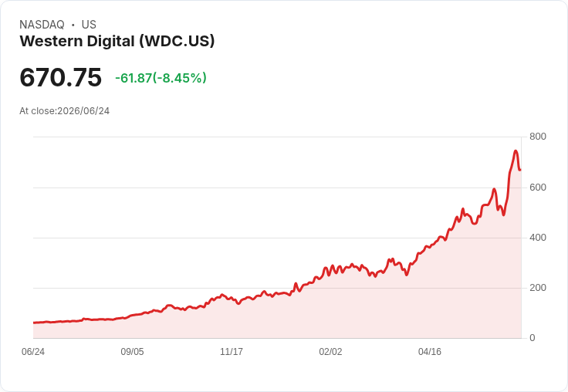Click the 800 price axis label
This screenshot has height=392, width=568.
coord(538,137)
